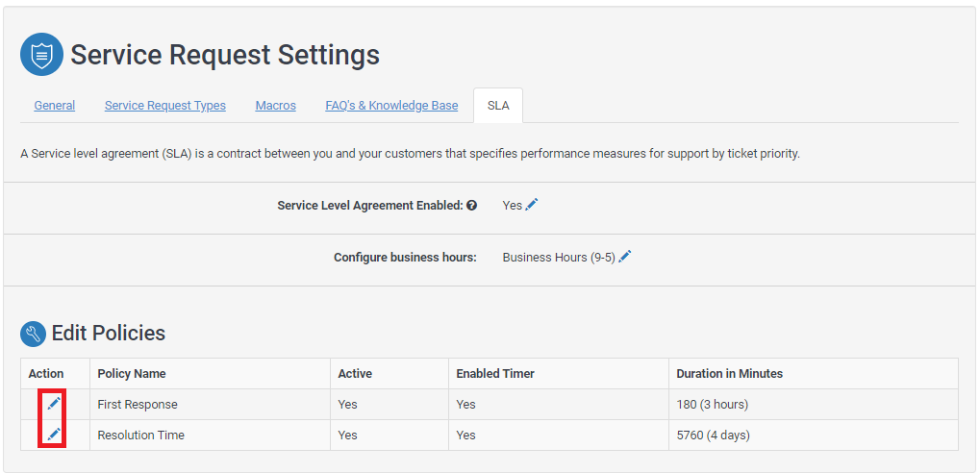Click Enabled Timer Yes in Resolution Time row
980x473 pixels.
pyautogui.click(x=465, y=435)
